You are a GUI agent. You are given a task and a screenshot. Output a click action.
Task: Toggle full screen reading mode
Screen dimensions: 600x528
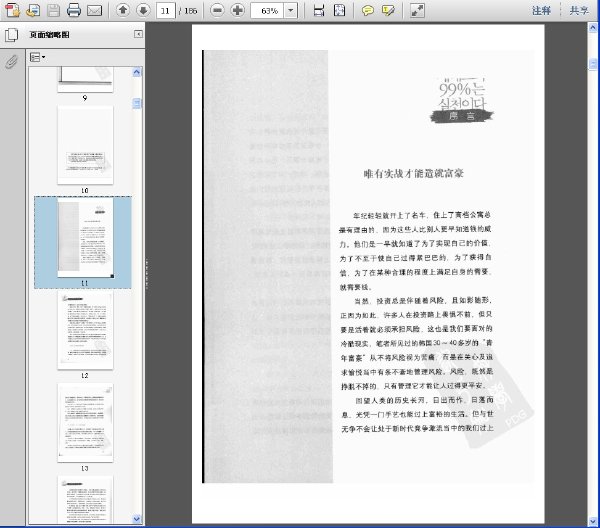click(x=417, y=10)
